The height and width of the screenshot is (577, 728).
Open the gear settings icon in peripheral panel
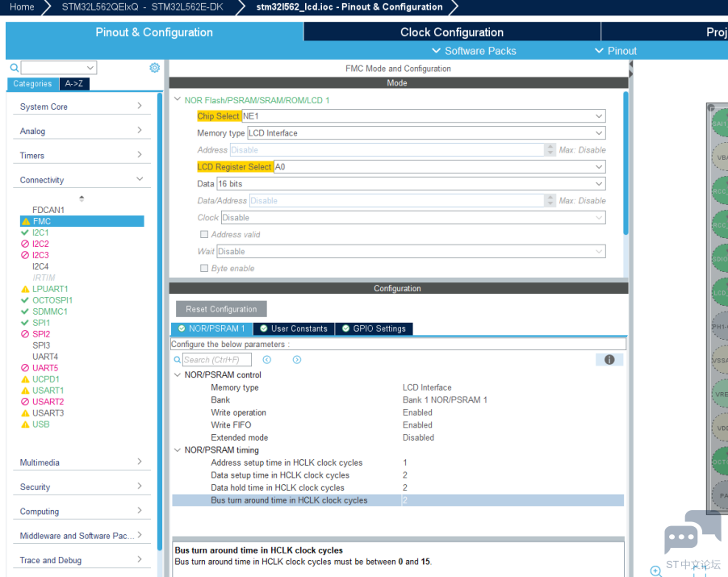coord(155,68)
